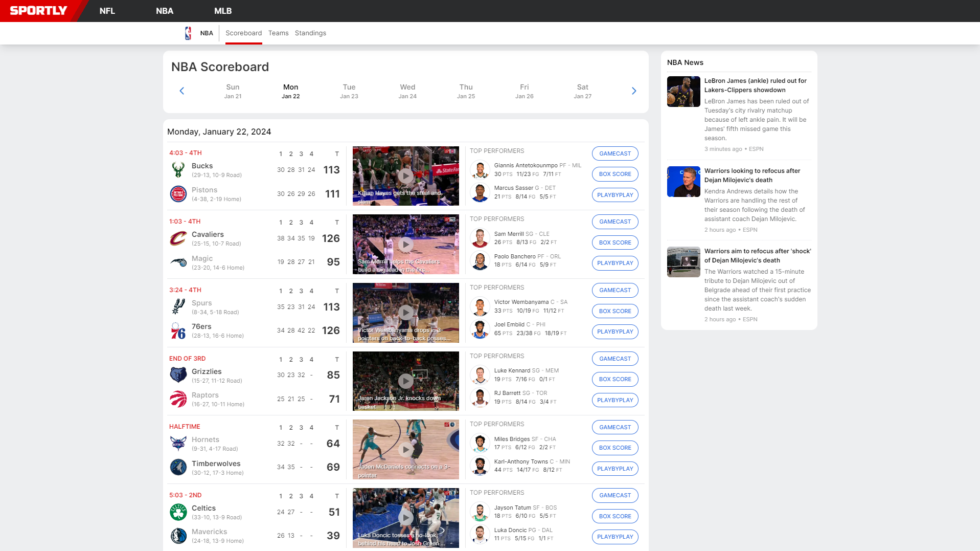Click Jayson Tatum's headshot
980x551 pixels.
pos(480,512)
